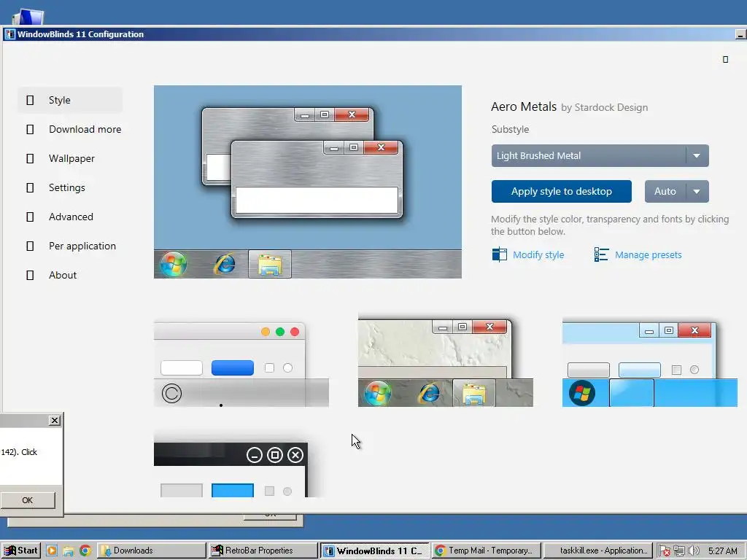Click the file explorer quick launch icon
This screenshot has height=560, width=747.
pyautogui.click(x=69, y=551)
